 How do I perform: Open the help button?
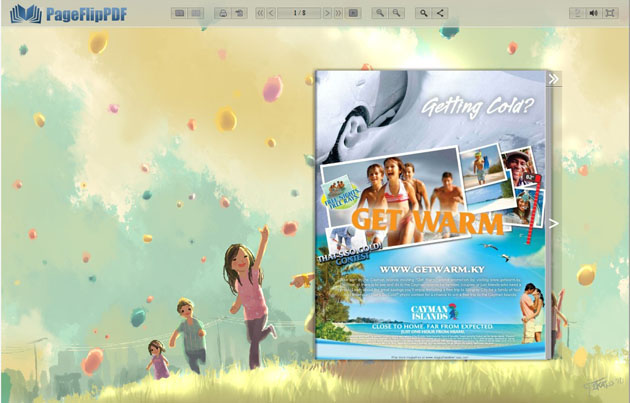(577, 13)
